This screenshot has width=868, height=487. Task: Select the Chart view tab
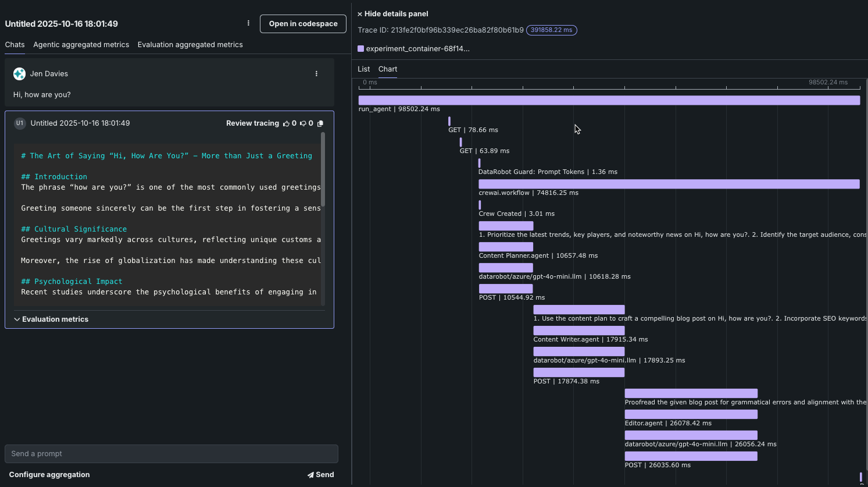point(388,69)
